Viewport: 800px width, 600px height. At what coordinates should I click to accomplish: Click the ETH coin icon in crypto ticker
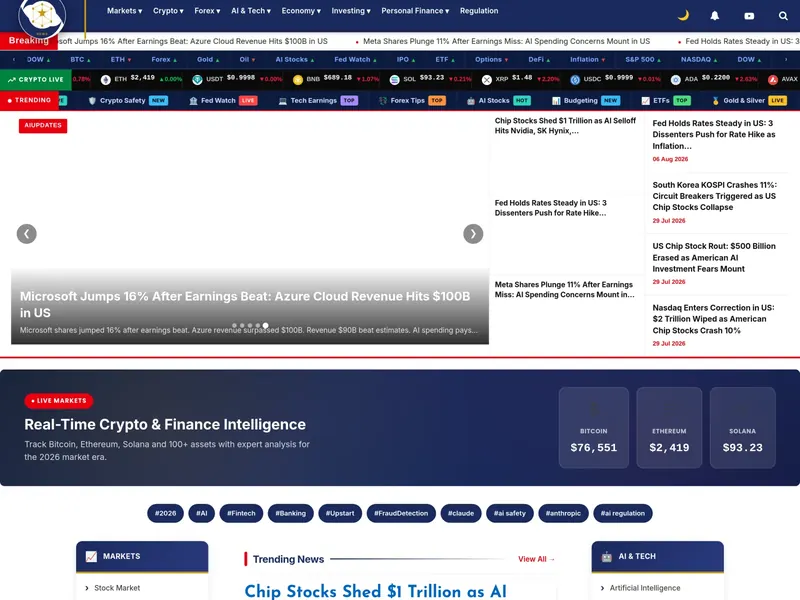click(x=106, y=80)
